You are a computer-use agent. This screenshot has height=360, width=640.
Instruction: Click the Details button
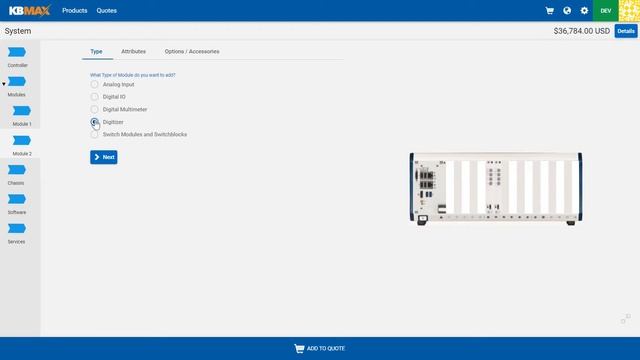tap(626, 31)
